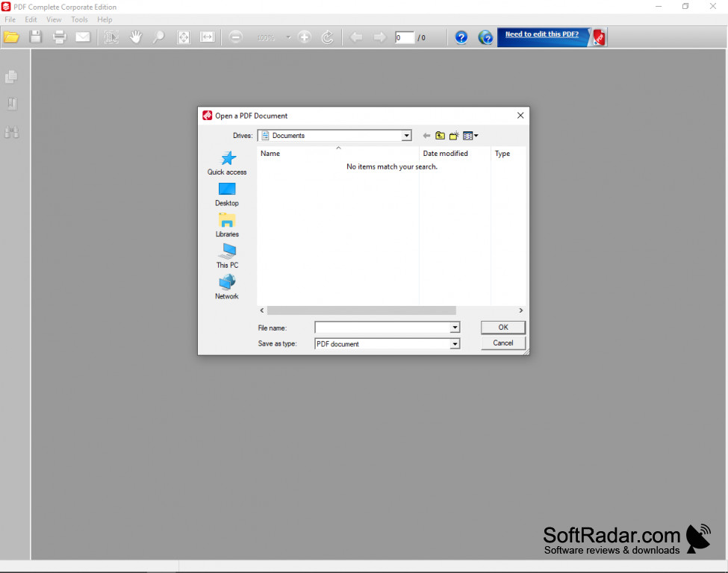Click the Fit Page view icon
Viewport: 728px width, 573px height.
click(184, 37)
